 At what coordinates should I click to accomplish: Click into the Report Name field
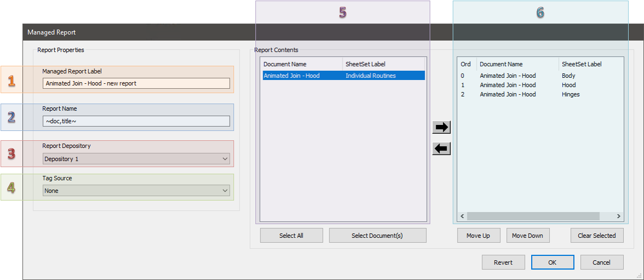(x=136, y=121)
